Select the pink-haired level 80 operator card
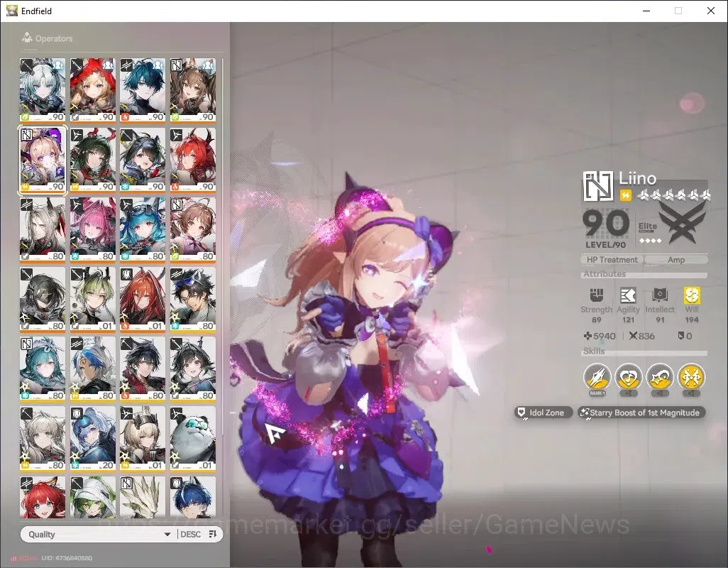 pyautogui.click(x=92, y=229)
